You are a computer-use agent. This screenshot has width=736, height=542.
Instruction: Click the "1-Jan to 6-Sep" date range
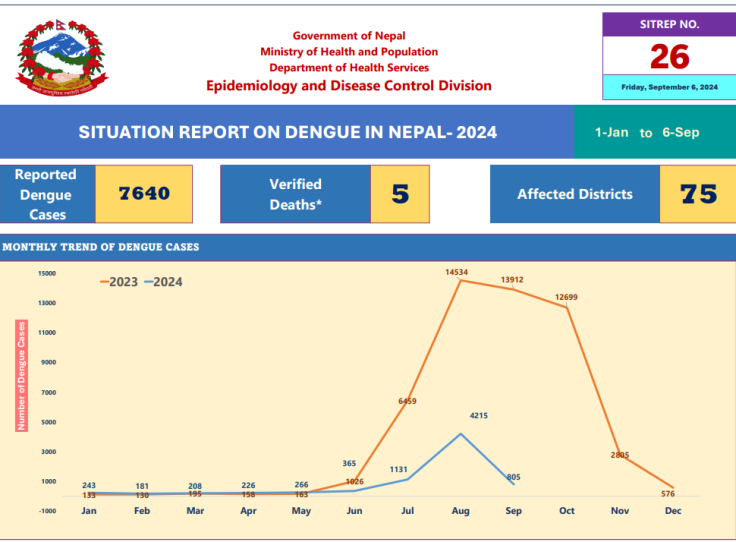pyautogui.click(x=647, y=132)
